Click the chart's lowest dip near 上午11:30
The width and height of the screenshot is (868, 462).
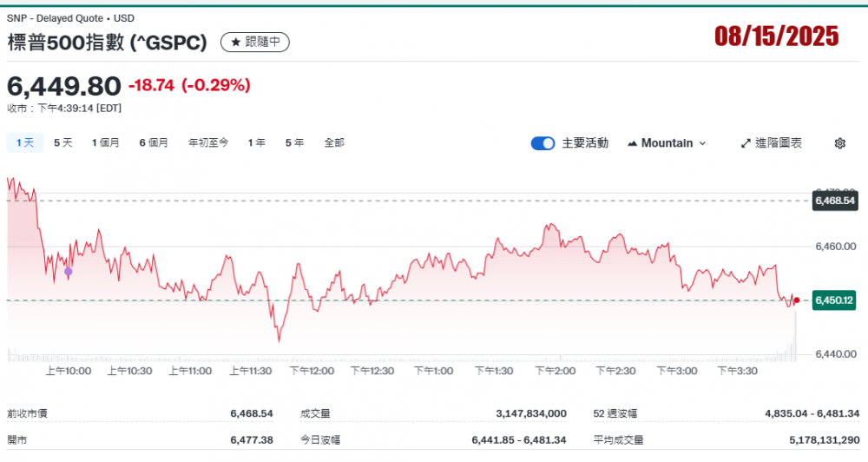point(279,340)
